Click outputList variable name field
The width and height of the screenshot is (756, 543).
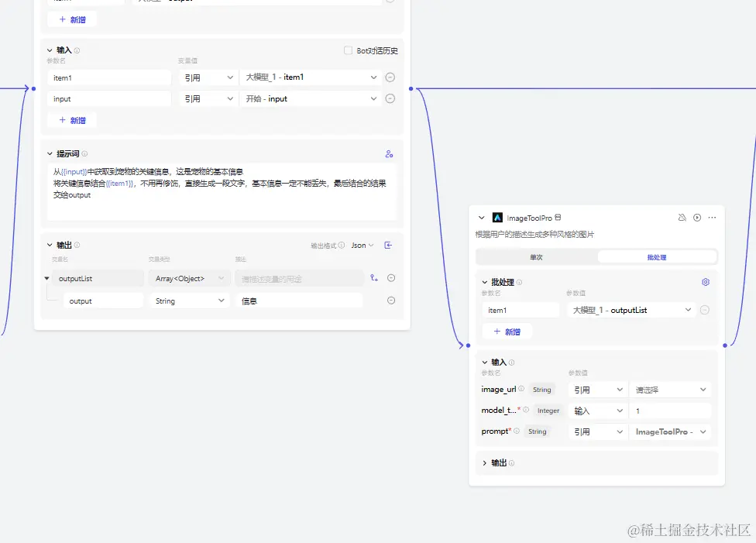(x=98, y=278)
